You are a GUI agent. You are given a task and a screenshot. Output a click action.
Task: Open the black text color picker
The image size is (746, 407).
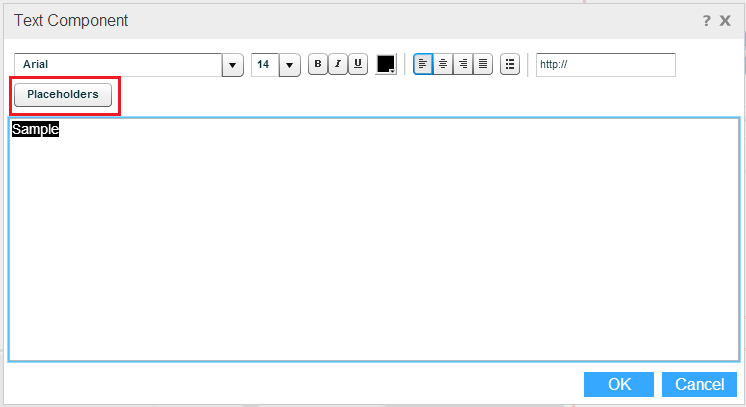[x=386, y=64]
